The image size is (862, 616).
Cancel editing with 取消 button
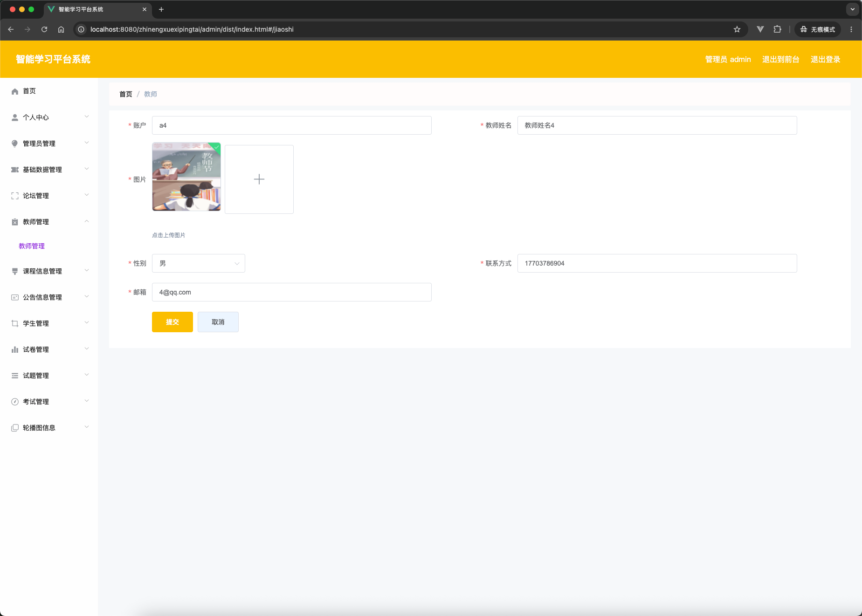[x=218, y=322]
